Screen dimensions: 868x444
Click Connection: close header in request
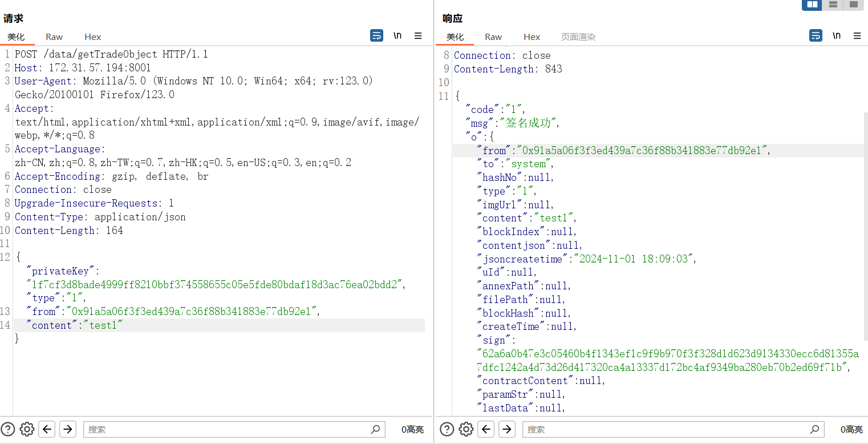pos(63,189)
